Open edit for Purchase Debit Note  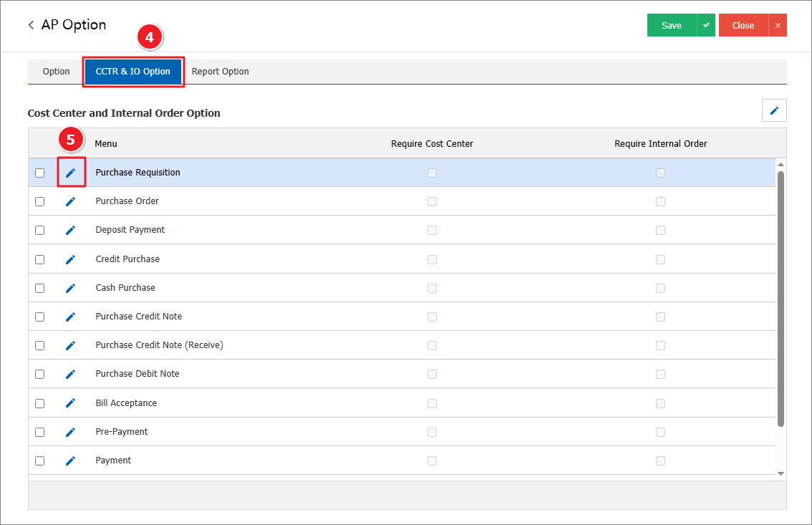tap(70, 374)
